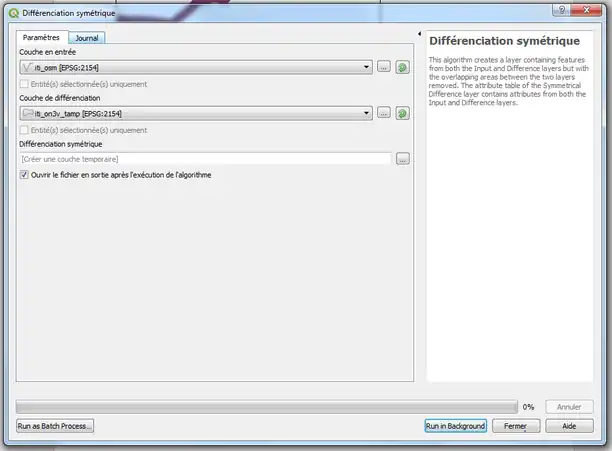Open the browse button for Couche en entrée

(384, 67)
